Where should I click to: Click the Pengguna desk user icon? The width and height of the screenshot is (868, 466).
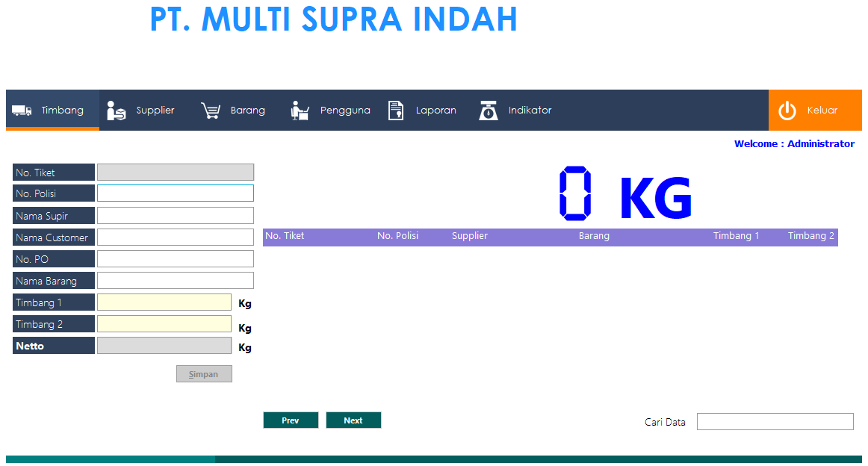tap(300, 110)
